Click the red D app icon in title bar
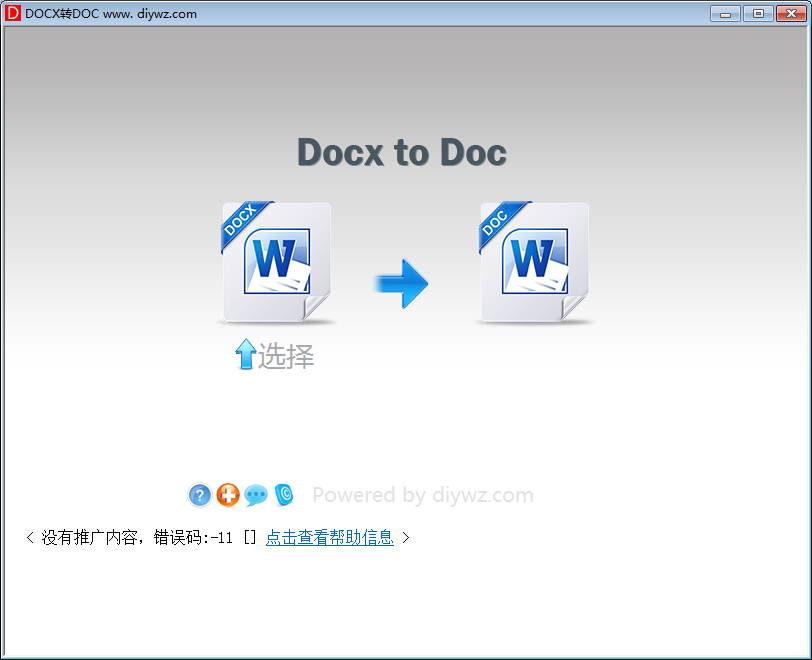The width and height of the screenshot is (812, 660). [12, 13]
